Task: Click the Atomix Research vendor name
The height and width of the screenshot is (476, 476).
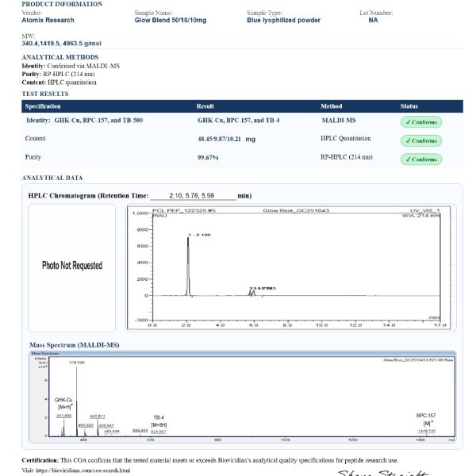Action: coord(48,21)
